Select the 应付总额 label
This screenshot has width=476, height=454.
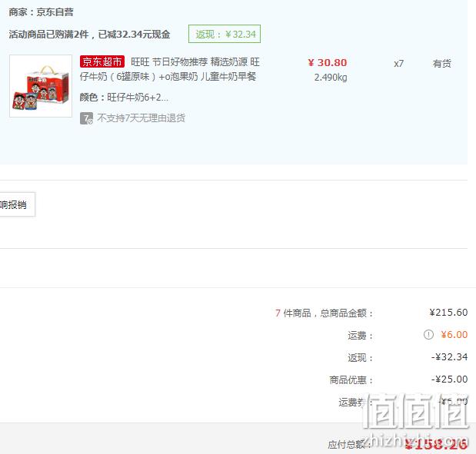coord(349,445)
